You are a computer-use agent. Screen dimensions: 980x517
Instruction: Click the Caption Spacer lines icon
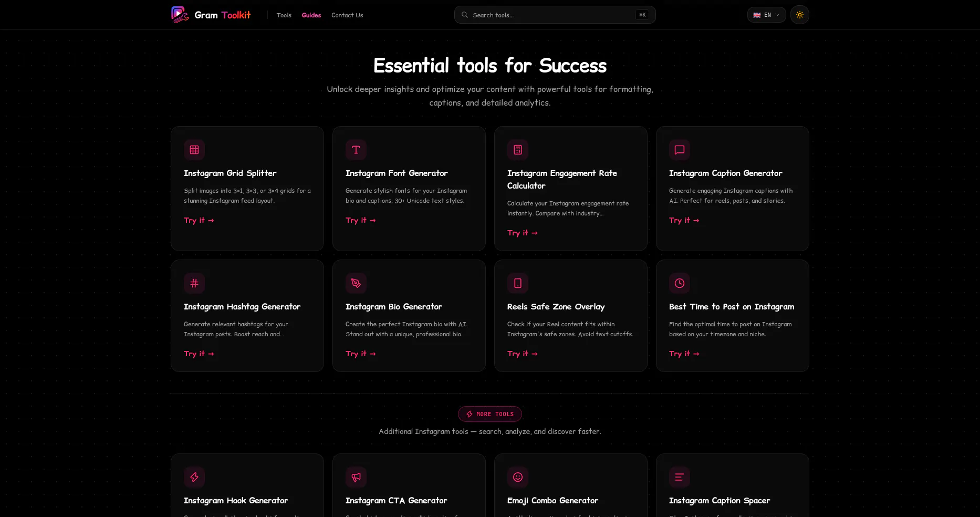tap(680, 477)
